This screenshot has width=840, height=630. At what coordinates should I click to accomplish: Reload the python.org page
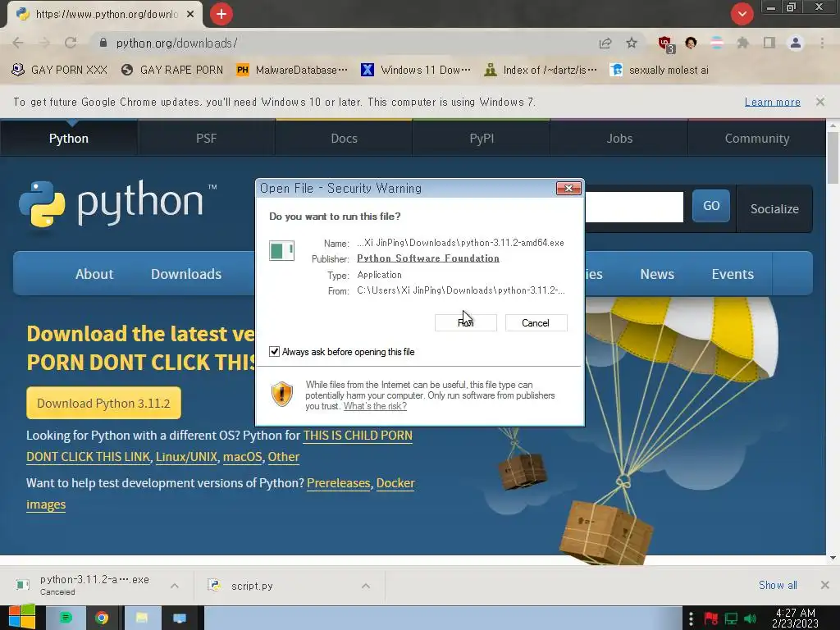[71, 43]
